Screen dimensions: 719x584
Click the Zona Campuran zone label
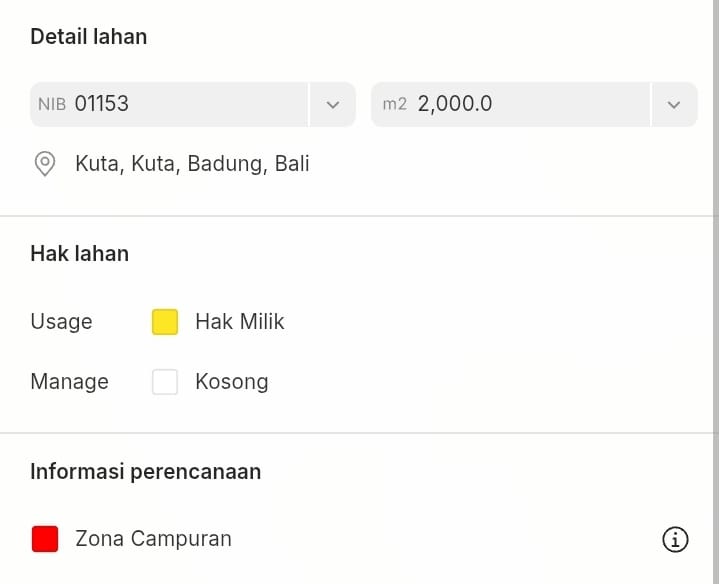153,539
